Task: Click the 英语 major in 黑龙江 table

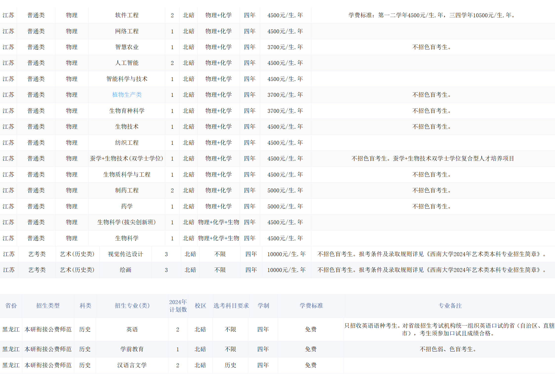Action: pyautogui.click(x=132, y=330)
